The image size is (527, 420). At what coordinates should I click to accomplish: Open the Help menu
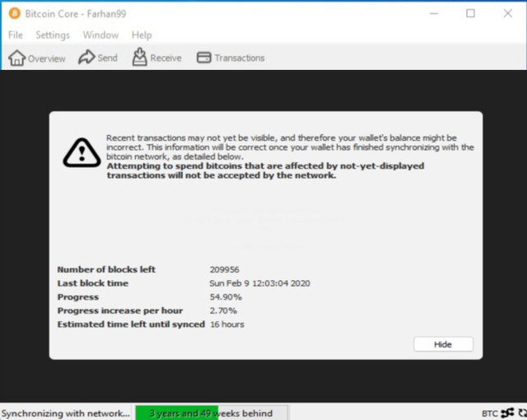142,35
